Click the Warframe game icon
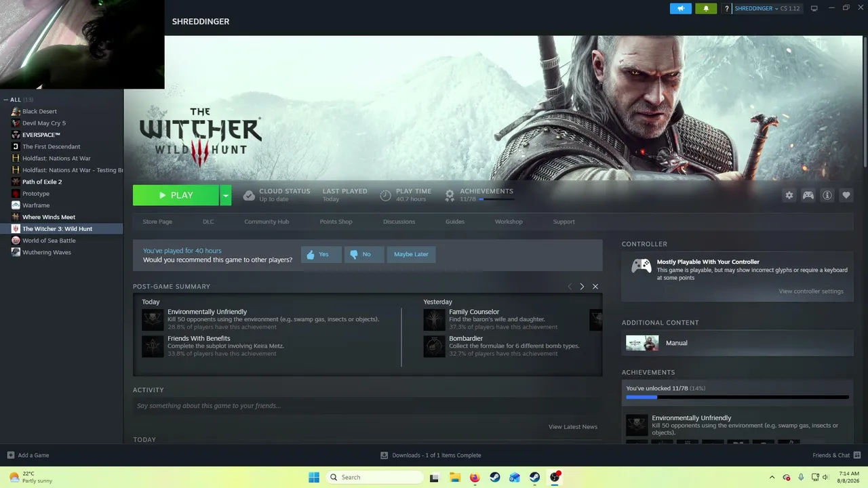868x488 pixels. (x=16, y=205)
